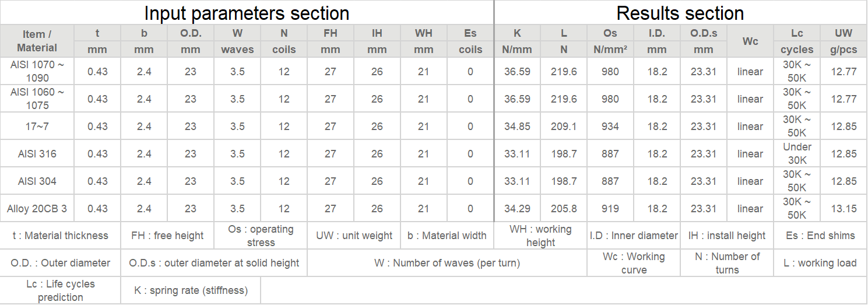This screenshot has width=868, height=305.
Task: Click the 'Os : operating stress' legend cell
Action: tap(261, 236)
